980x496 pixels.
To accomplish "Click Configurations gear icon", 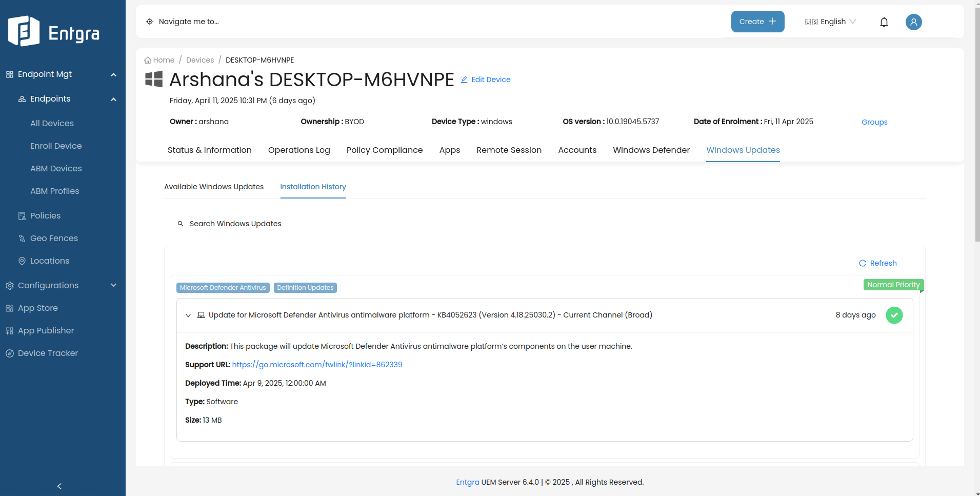I will pos(10,286).
